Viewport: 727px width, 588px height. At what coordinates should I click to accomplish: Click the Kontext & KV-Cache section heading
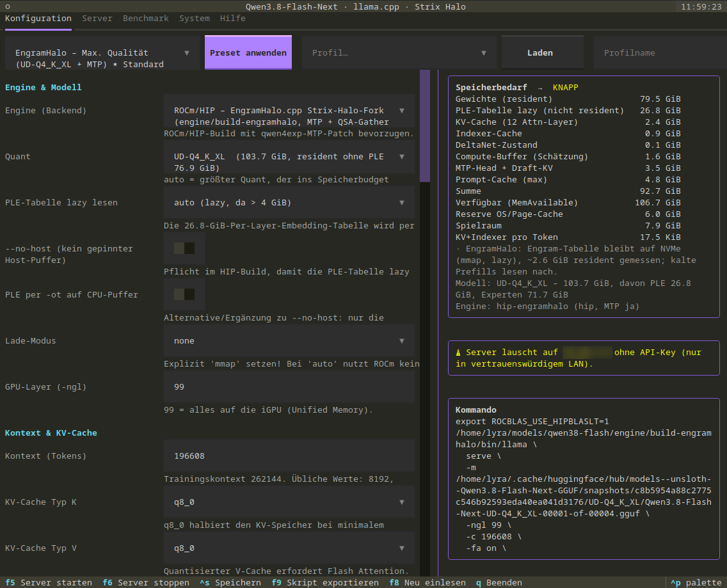click(51, 433)
